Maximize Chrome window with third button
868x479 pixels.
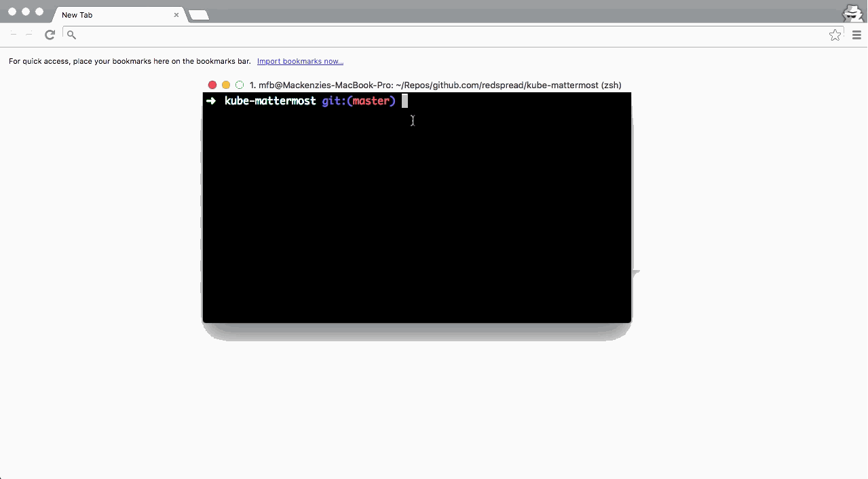pos(39,12)
